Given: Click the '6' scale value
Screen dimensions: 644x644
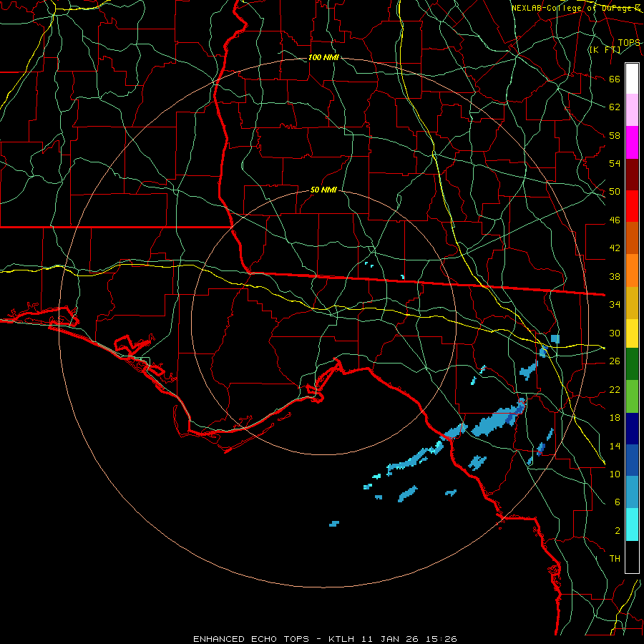Looking at the screenshot, I should click(618, 502).
